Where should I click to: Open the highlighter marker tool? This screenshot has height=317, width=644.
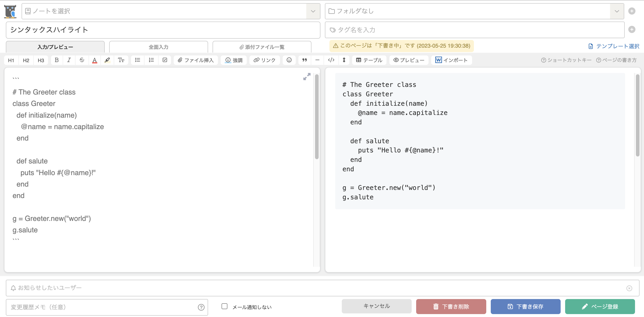107,60
